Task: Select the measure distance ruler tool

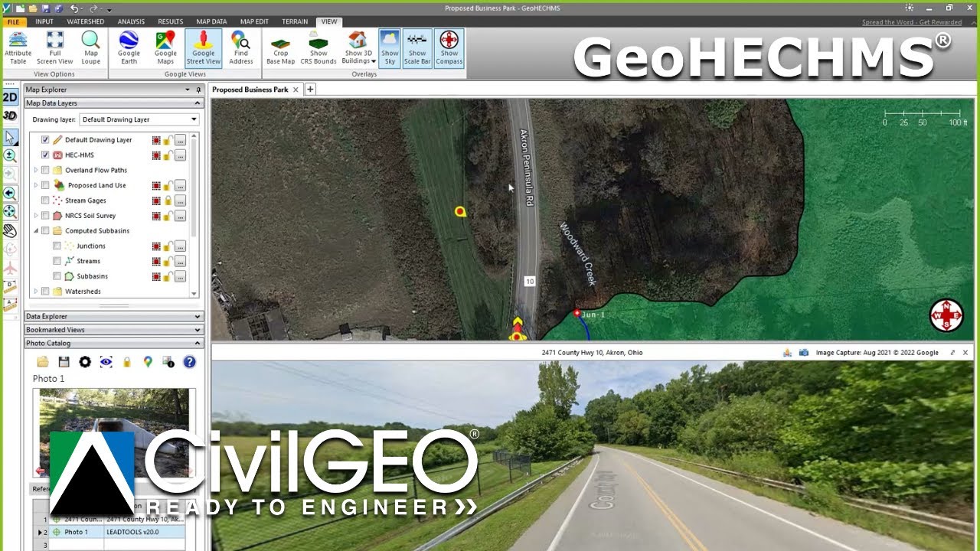Action: click(10, 287)
